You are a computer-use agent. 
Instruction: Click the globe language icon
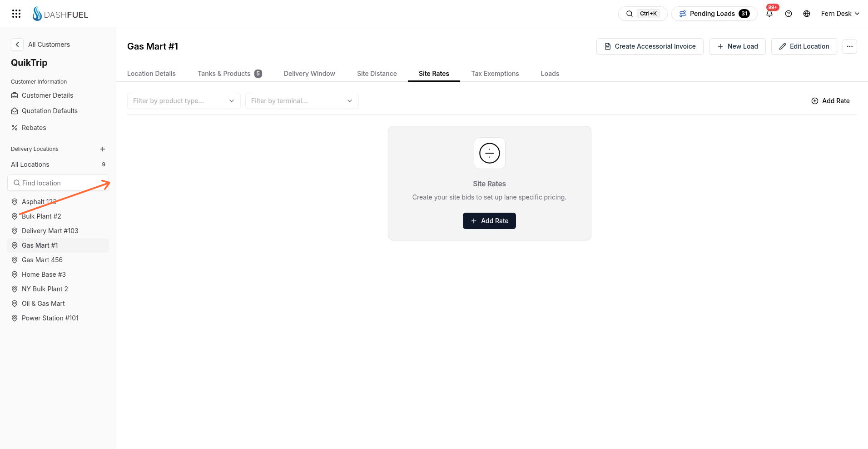807,14
